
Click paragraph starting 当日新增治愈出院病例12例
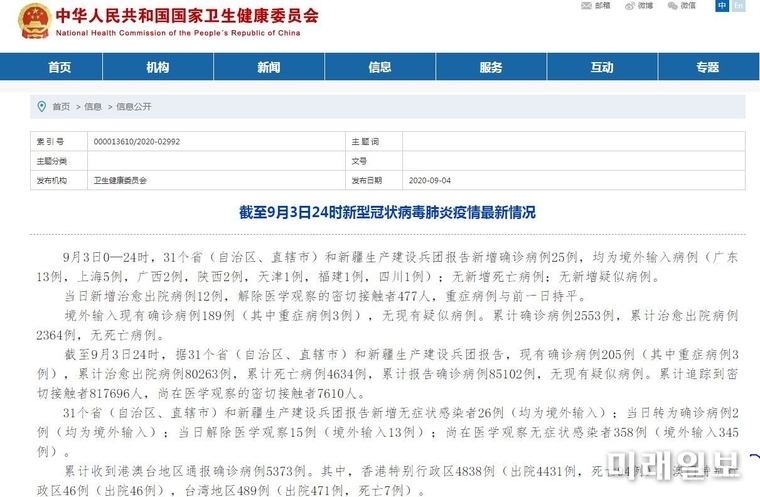(327, 296)
